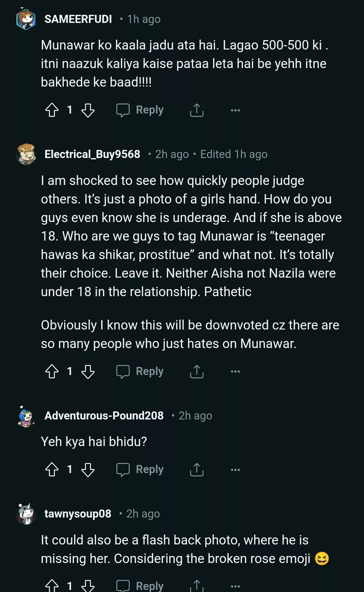Share Adventurous-Pound208's comment

(x=197, y=469)
